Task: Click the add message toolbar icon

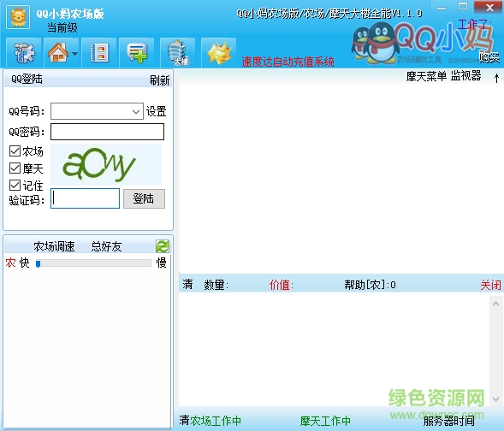Action: [137, 53]
